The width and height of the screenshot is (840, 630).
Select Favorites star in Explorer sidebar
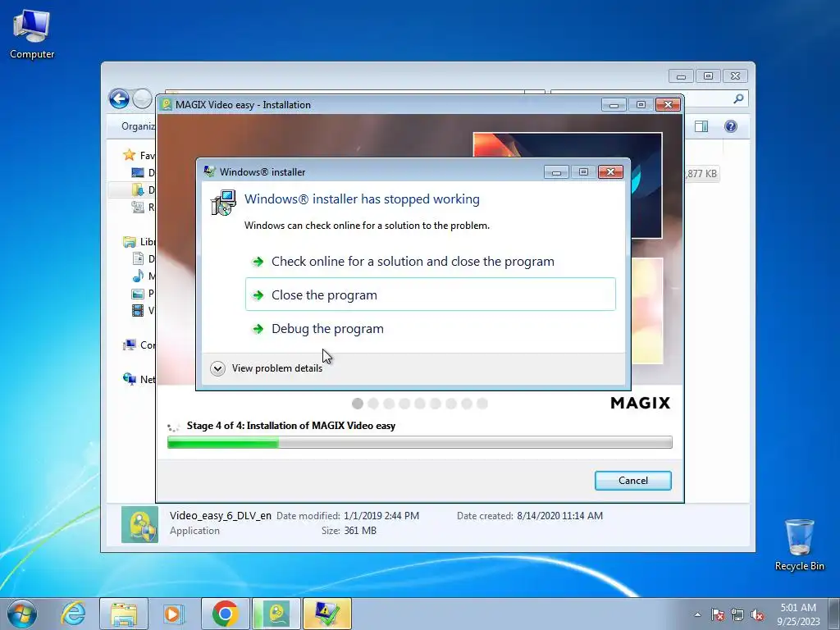pos(129,155)
